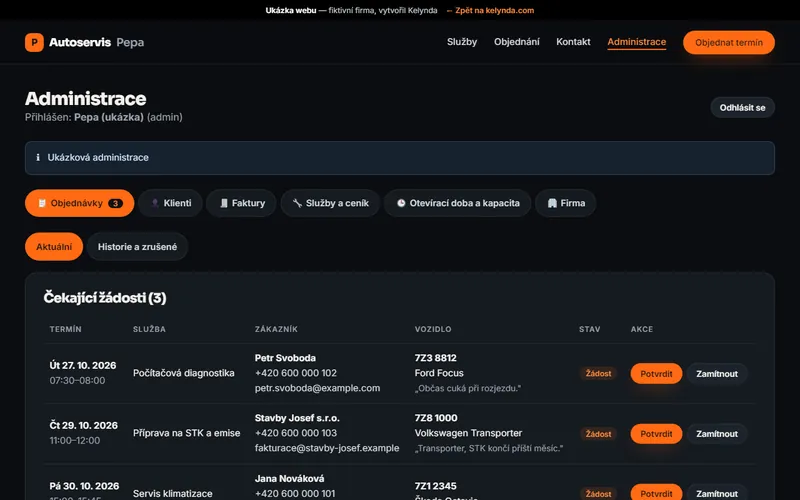Viewport: 800px width, 500px height.
Task: Click the Servis klimatizace service cell
Action: 173,493
